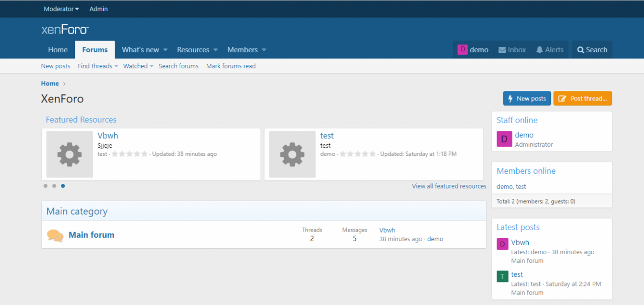Select the second featured carousel dot

(x=54, y=186)
